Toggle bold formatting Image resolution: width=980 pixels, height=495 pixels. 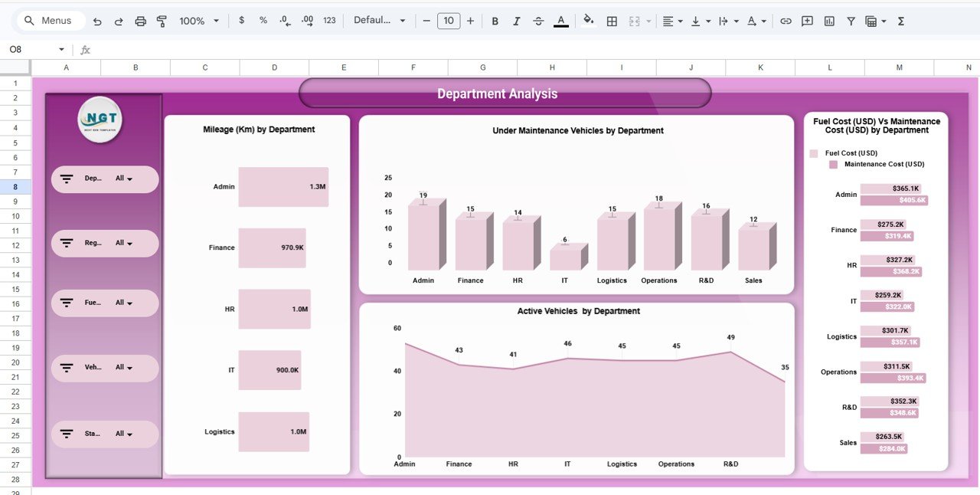495,21
